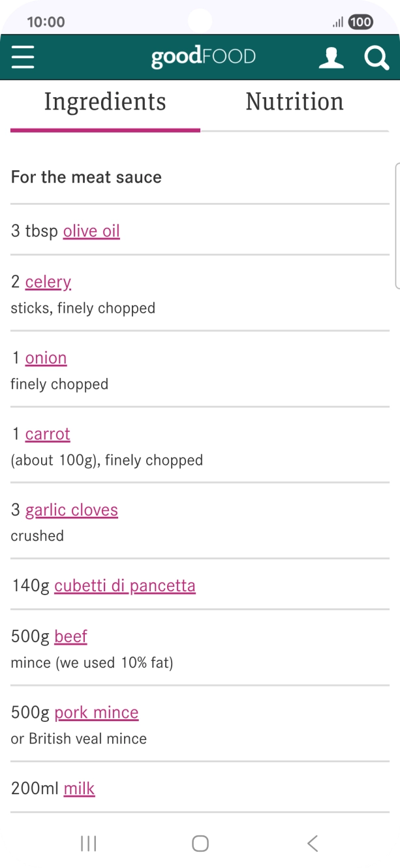
Task: Open the cubetti di pancetta link
Action: click(125, 585)
